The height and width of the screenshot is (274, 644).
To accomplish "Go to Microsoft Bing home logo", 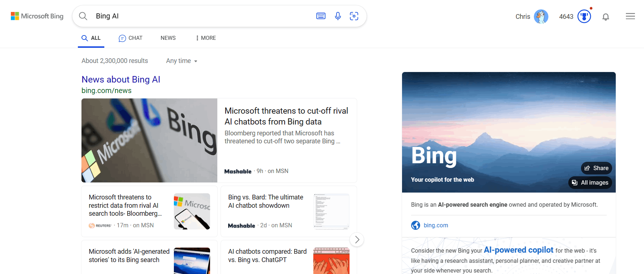I will [37, 16].
